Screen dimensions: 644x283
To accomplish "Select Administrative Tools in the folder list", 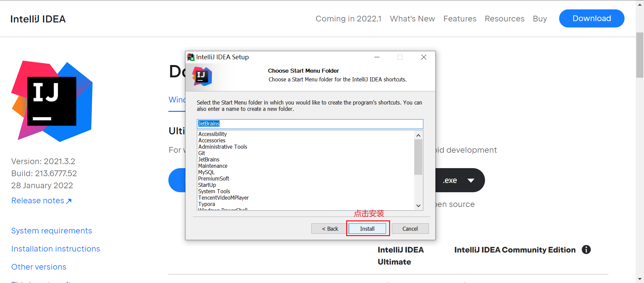I will tap(223, 147).
